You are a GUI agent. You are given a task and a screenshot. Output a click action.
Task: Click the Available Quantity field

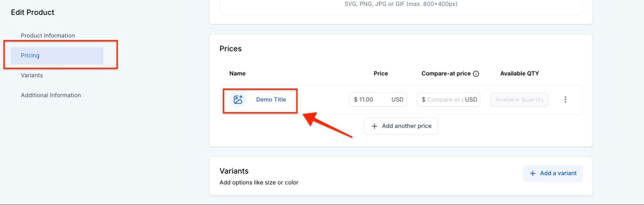coord(519,99)
